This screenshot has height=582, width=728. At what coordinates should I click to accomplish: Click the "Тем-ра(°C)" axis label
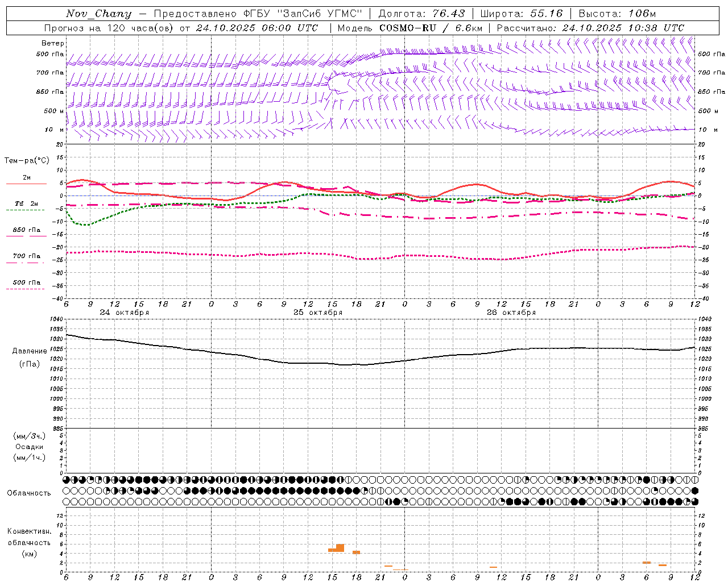(27, 160)
